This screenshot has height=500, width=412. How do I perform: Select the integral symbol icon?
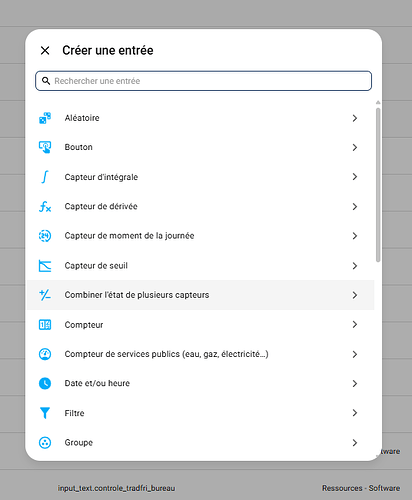tap(45, 177)
